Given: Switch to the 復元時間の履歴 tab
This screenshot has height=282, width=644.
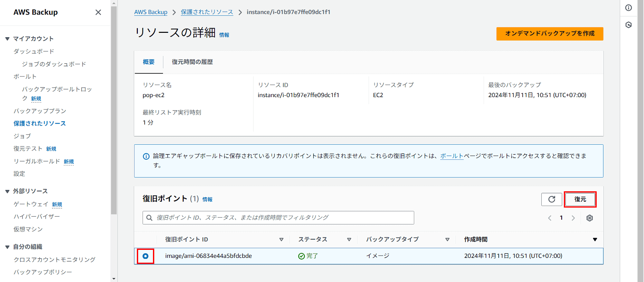Looking at the screenshot, I should click(192, 62).
